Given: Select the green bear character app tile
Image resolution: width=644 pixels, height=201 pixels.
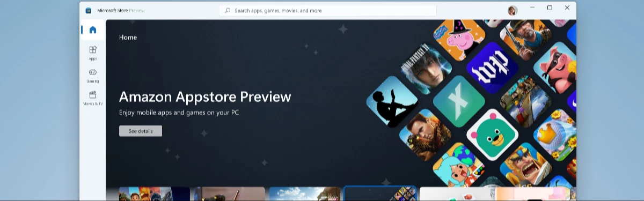Looking at the screenshot, I should pos(492,135).
